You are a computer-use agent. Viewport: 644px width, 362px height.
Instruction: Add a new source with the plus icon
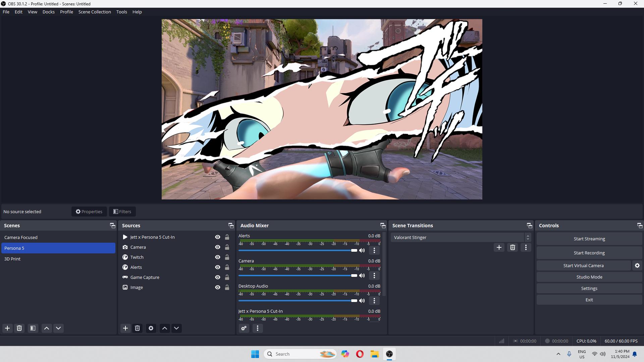tap(125, 328)
